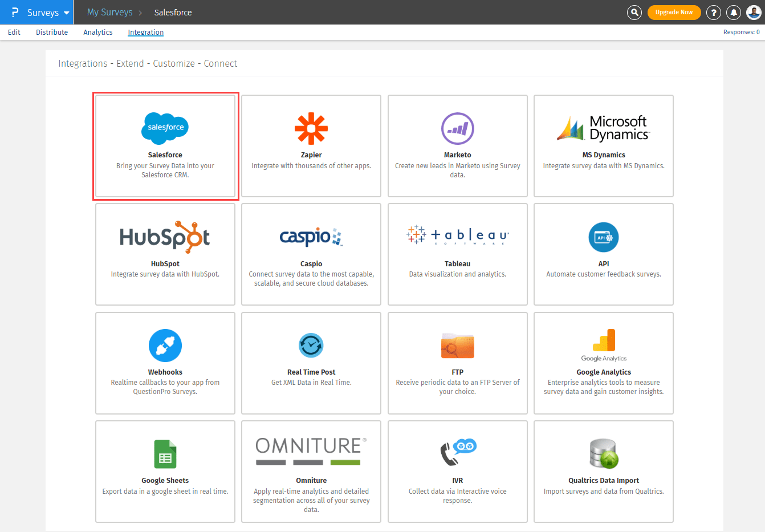Viewport: 765px width, 532px height.
Task: Open the Google Sheets icon
Action: [x=165, y=454]
